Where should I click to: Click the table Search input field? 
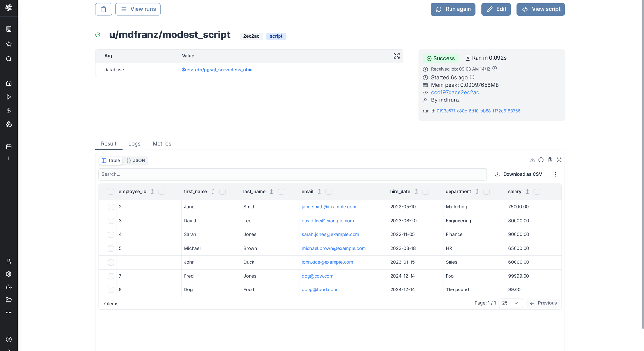(x=292, y=174)
